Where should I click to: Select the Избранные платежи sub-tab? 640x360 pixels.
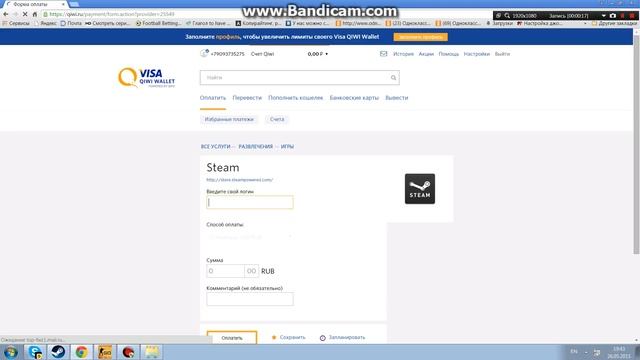pyautogui.click(x=229, y=119)
